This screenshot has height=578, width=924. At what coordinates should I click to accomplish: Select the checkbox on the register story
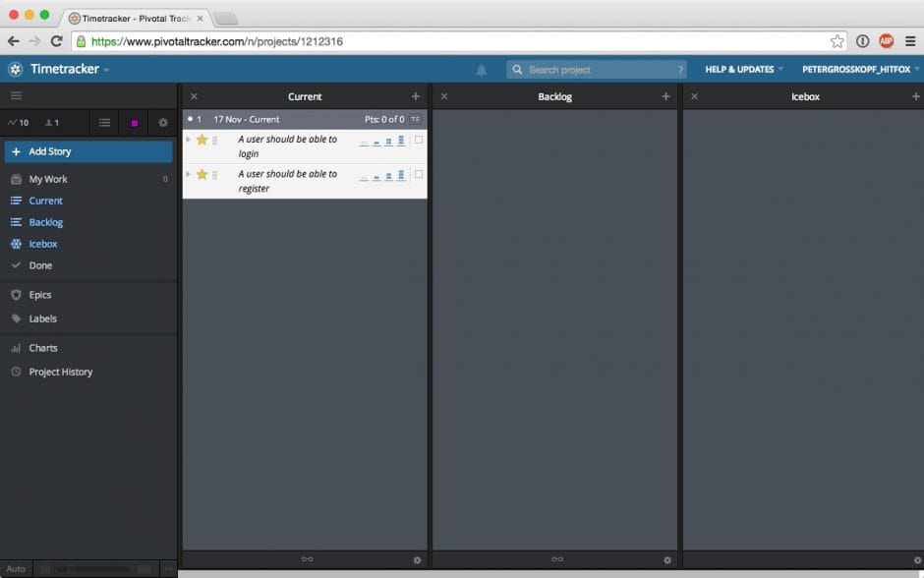pos(418,174)
